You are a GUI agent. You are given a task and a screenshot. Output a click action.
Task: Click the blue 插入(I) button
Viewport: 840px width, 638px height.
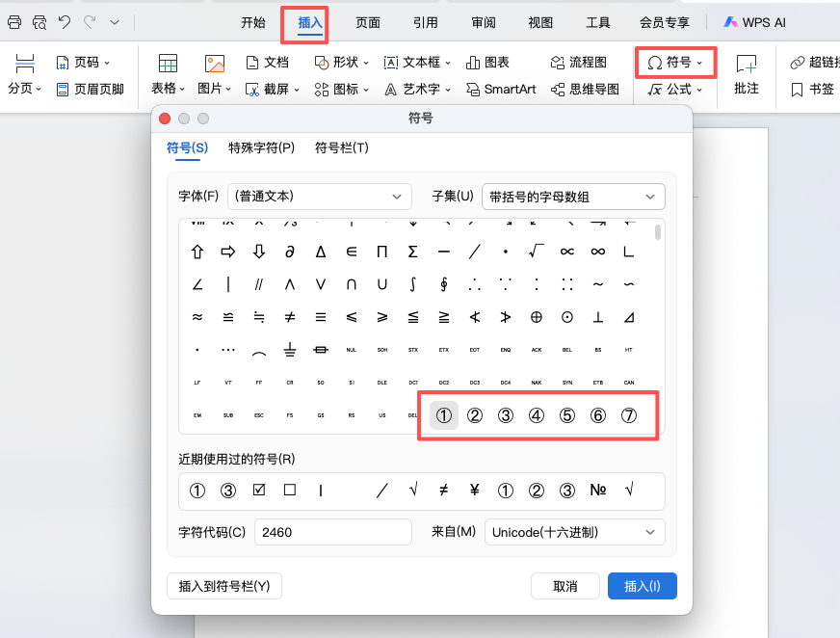coord(643,586)
